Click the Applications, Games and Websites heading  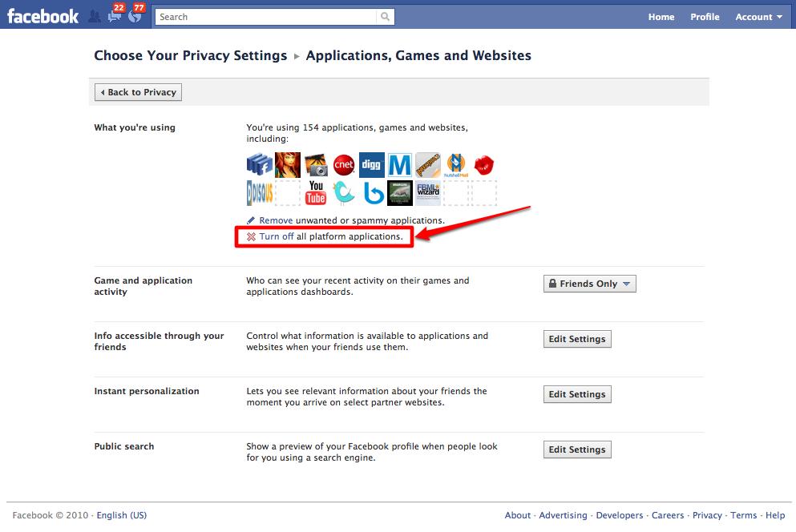[418, 55]
